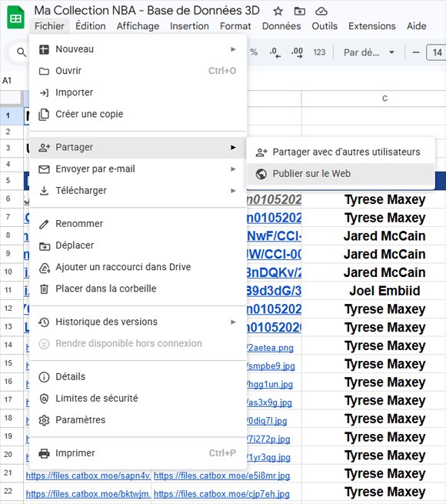Format as percent toolbar icon
Image resolution: width=446 pixels, height=504 pixels.
coord(254,52)
